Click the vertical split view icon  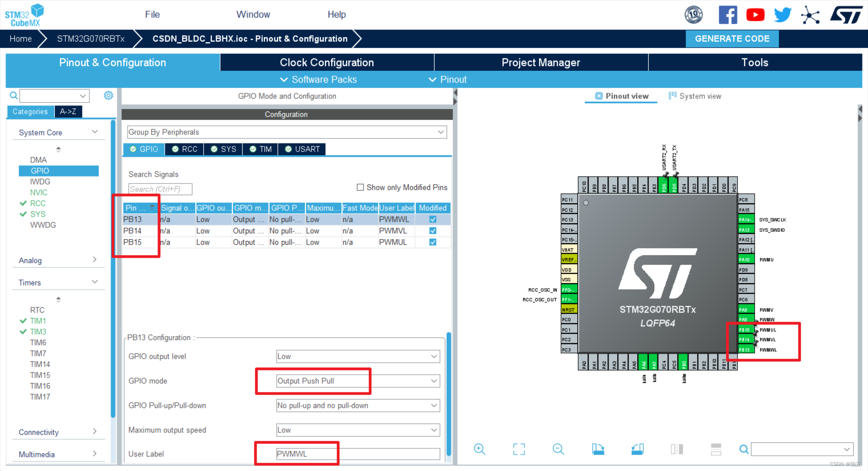pyautogui.click(x=677, y=449)
